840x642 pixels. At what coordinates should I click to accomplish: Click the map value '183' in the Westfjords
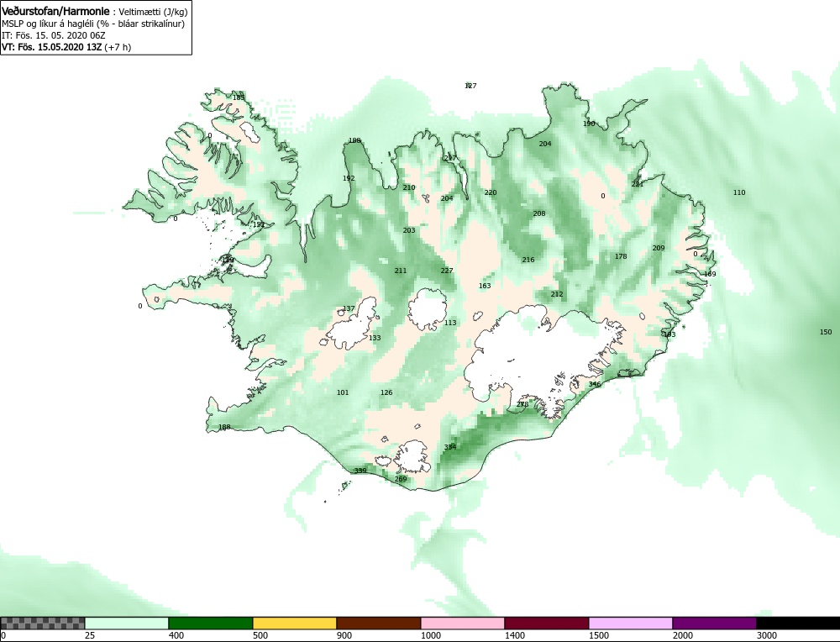pyautogui.click(x=239, y=97)
